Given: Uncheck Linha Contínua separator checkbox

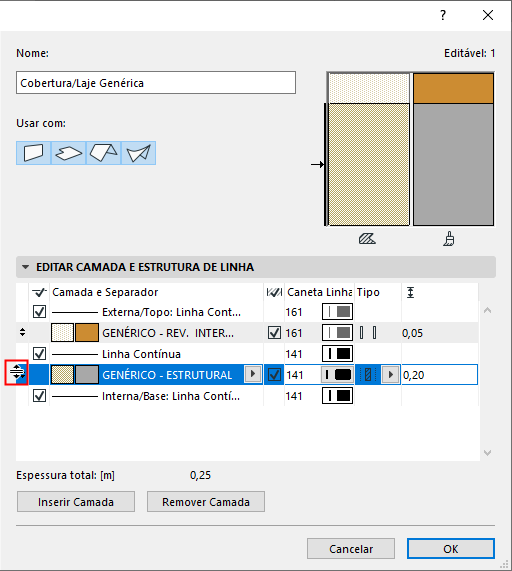Looking at the screenshot, I should pos(39,354).
